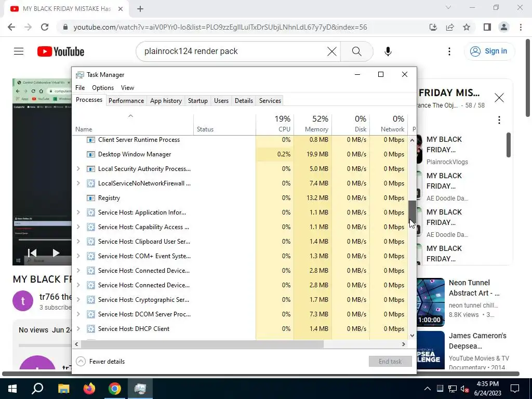Open the Services tab
Screen dimensions: 532x399
tap(270, 101)
